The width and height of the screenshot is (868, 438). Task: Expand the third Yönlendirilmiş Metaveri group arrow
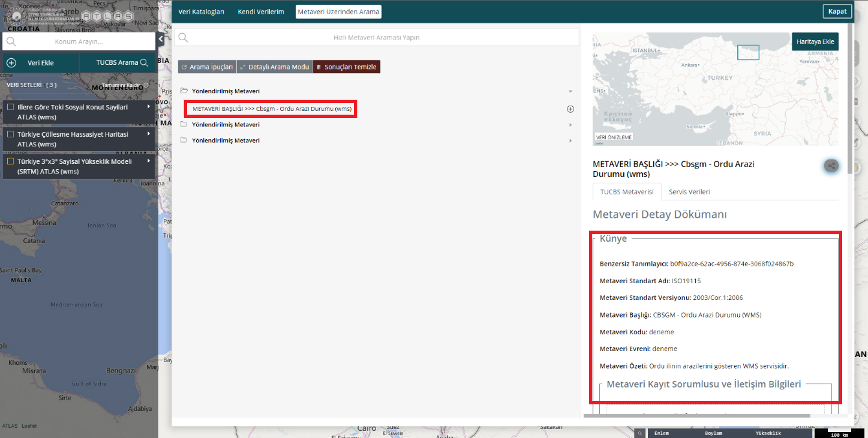pos(570,141)
